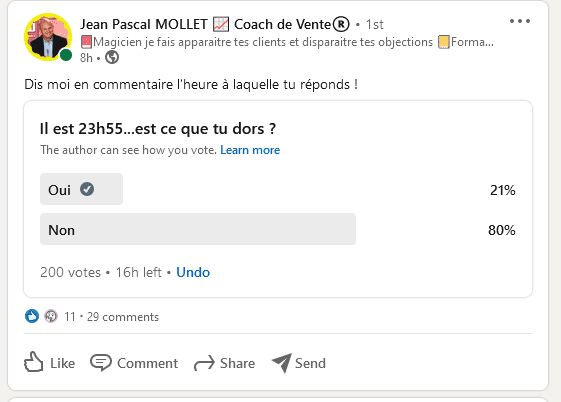Click the arrow Share icon
This screenshot has height=402, width=561.
(204, 363)
